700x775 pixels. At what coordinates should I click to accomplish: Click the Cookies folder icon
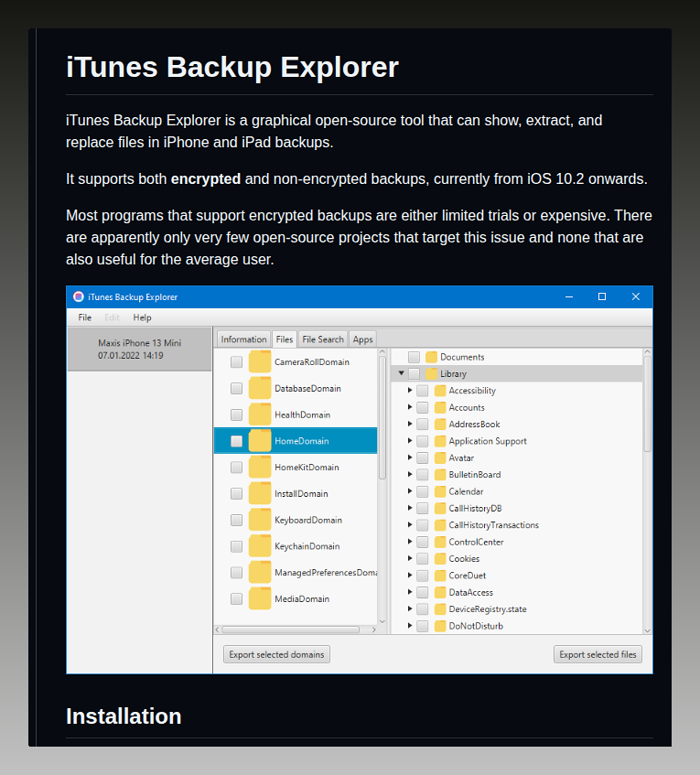(440, 558)
